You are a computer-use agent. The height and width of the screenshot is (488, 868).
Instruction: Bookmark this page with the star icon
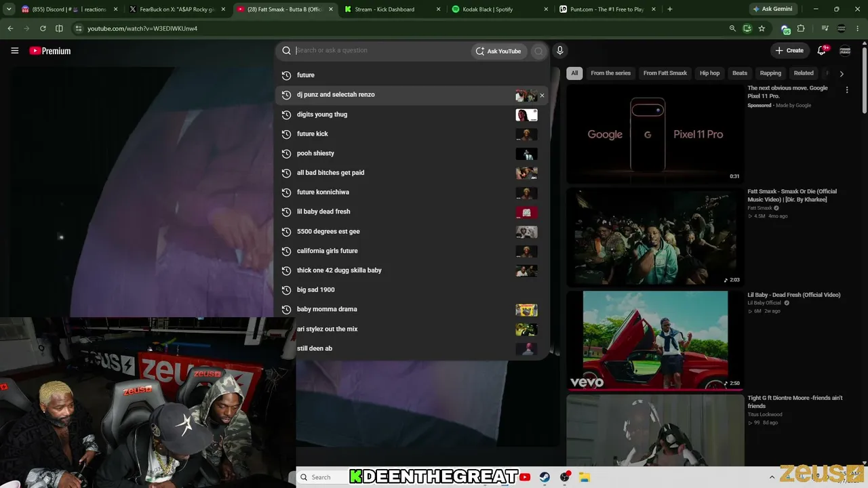pos(762,28)
